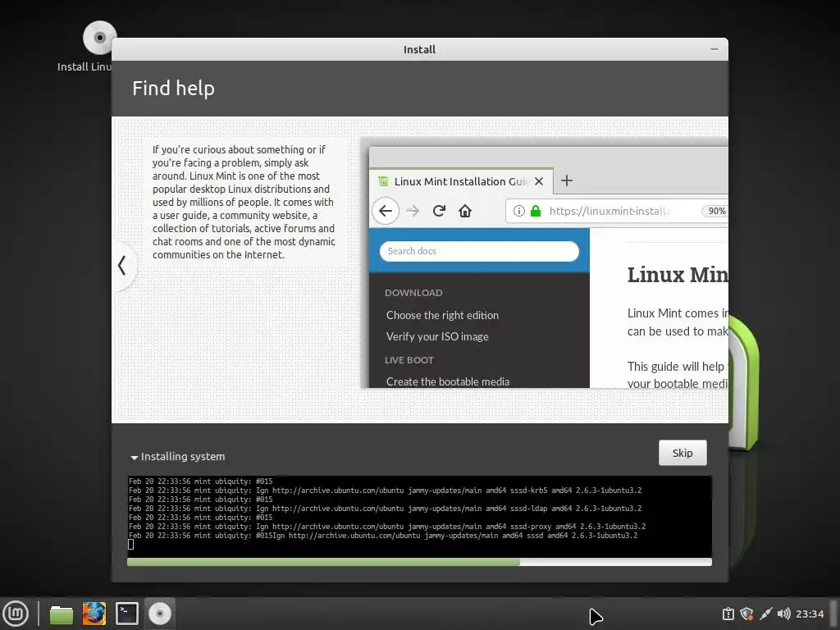
Task: Click the installation progress bar
Action: (x=419, y=562)
